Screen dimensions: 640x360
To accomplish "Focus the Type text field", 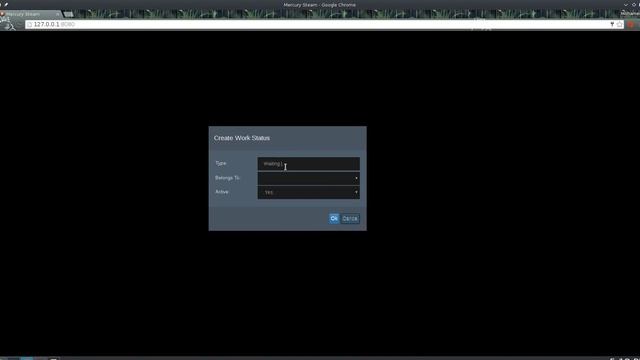I will [309, 164].
